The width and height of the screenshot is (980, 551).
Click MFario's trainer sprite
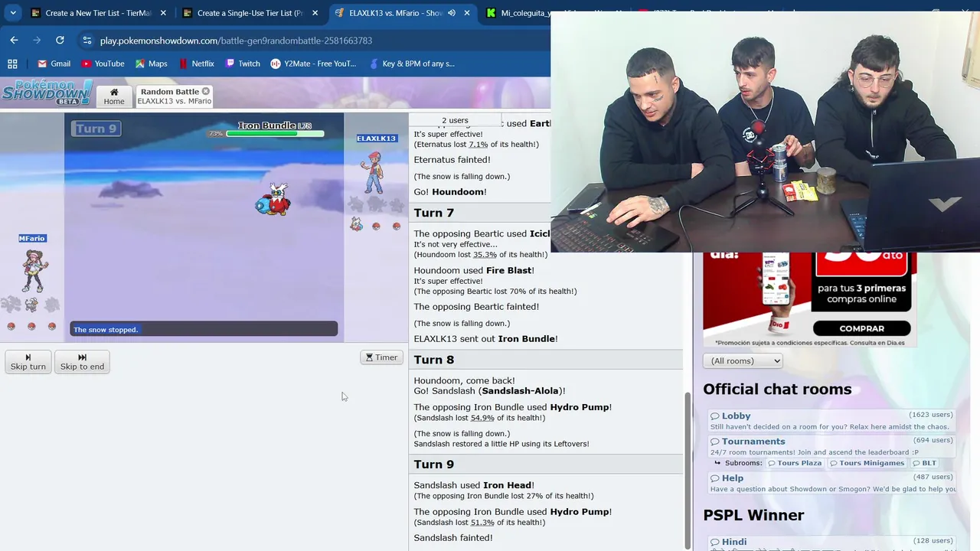click(x=34, y=270)
